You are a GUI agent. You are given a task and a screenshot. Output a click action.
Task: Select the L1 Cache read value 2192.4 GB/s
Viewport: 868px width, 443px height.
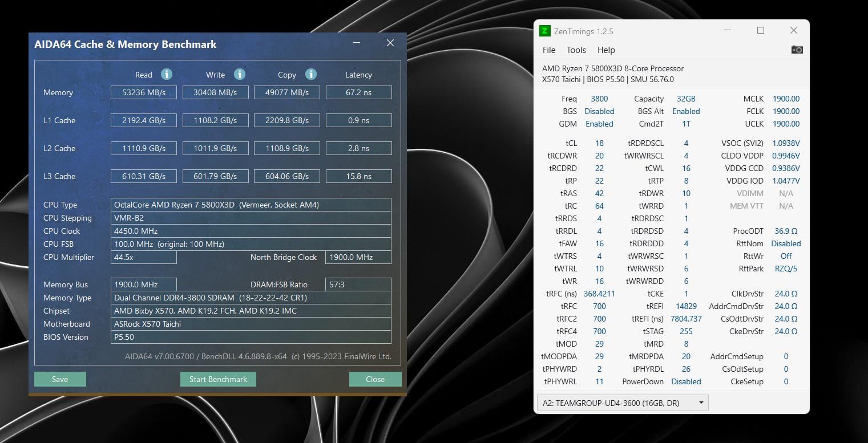[144, 120]
